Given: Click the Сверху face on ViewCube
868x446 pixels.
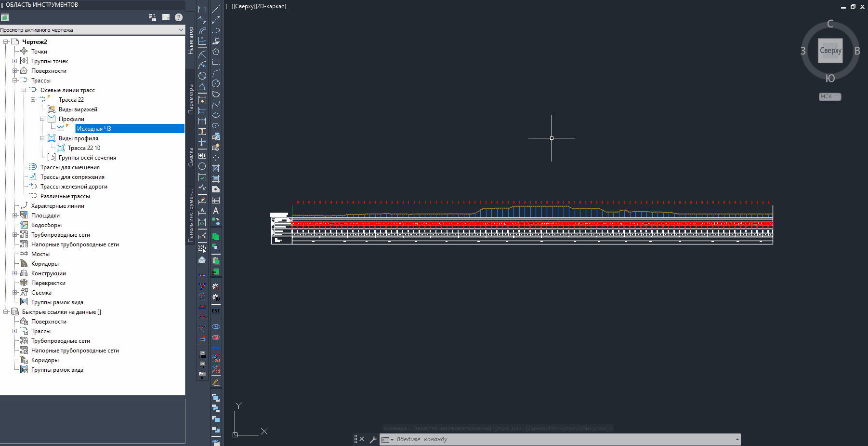Looking at the screenshot, I should click(830, 51).
